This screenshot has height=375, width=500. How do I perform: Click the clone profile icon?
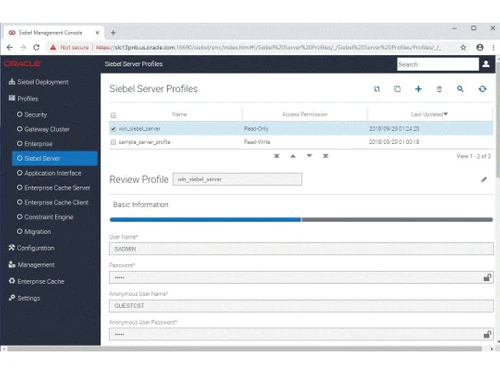[397, 89]
